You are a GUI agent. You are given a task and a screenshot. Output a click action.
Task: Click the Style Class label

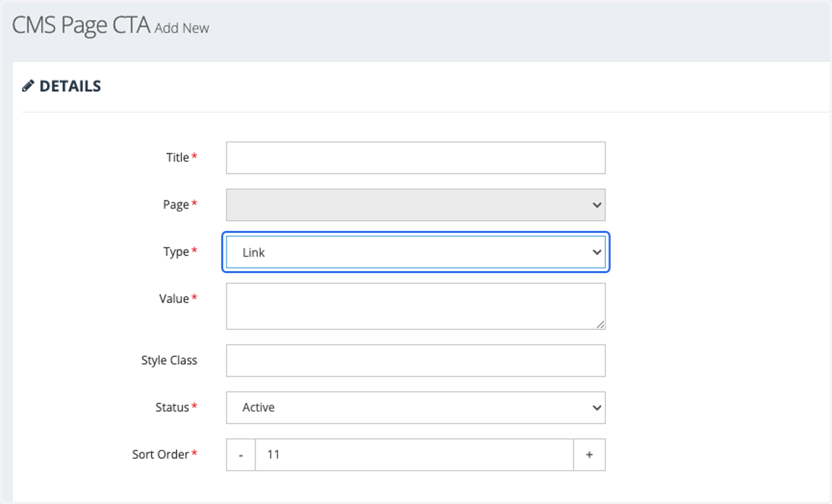coord(169,360)
